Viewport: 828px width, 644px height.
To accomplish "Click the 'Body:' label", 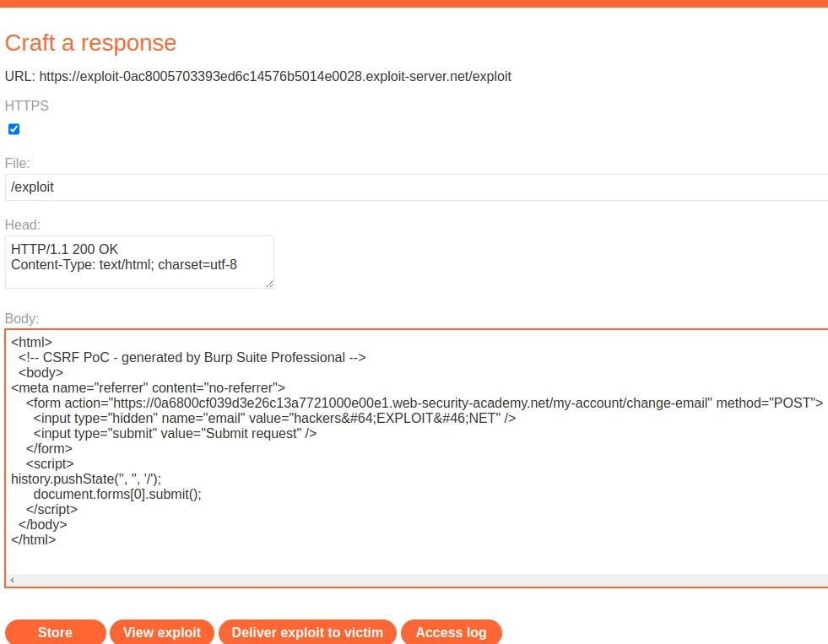I will (x=22, y=319).
